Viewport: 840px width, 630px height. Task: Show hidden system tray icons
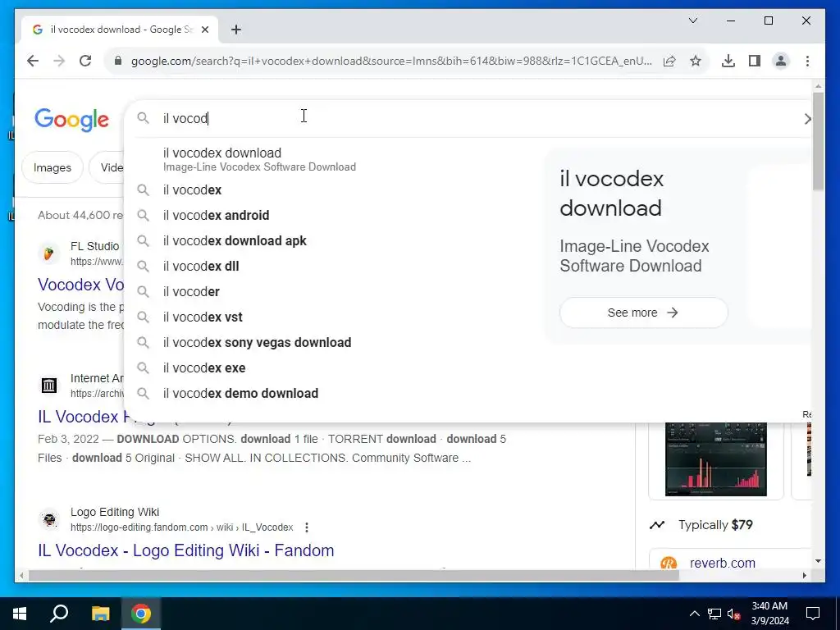coord(694,614)
